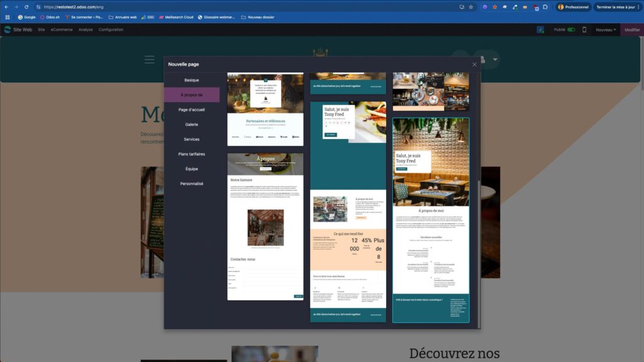Image resolution: width=644 pixels, height=362 pixels.
Task: Switch to mobile preview phone icon
Action: 584,30
